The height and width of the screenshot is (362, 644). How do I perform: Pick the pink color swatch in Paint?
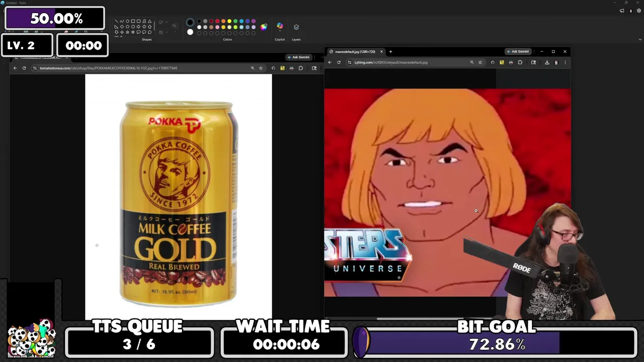point(217,27)
